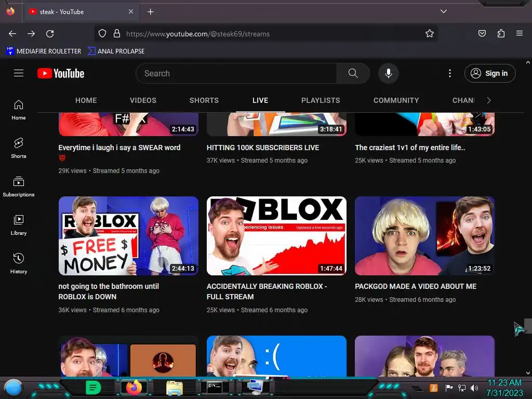Open 'PACKGOD MADE A VIDEO ABOUT ME' title
This screenshot has width=532, height=399.
point(416,286)
